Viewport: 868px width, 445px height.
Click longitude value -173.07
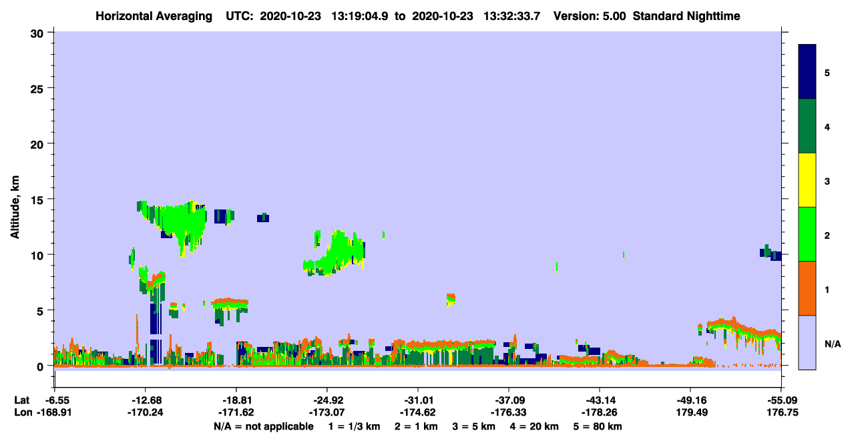point(327,412)
